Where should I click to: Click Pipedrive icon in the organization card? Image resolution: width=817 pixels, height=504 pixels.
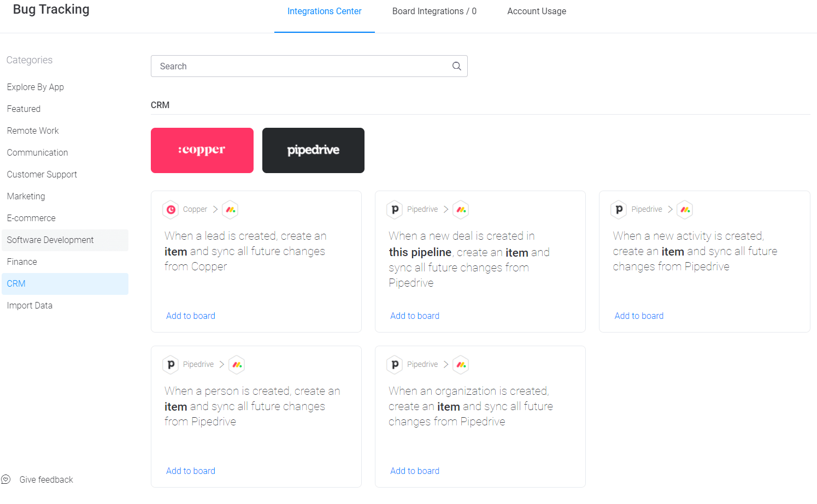(x=395, y=365)
